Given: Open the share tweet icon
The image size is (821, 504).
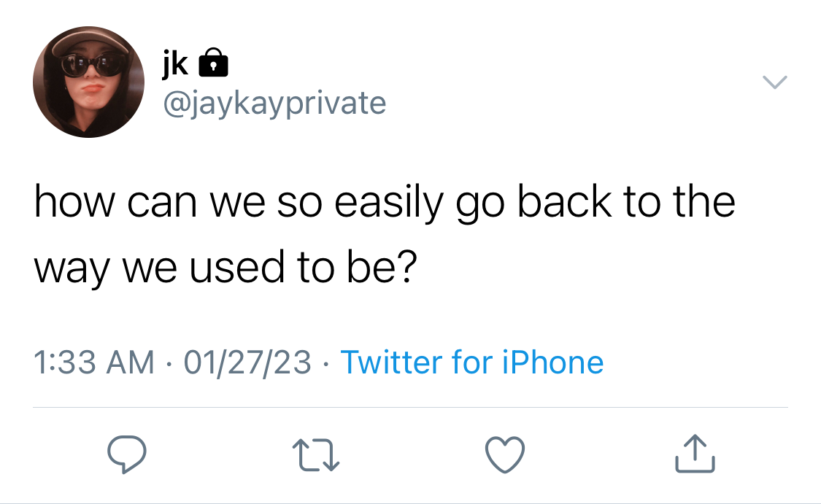Looking at the screenshot, I should [x=695, y=453].
